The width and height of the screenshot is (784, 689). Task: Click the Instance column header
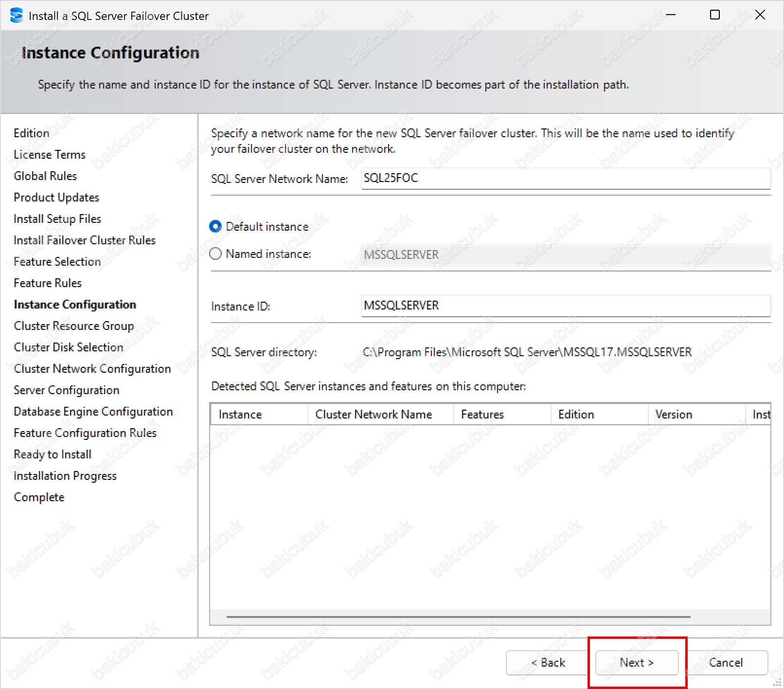coord(259,415)
